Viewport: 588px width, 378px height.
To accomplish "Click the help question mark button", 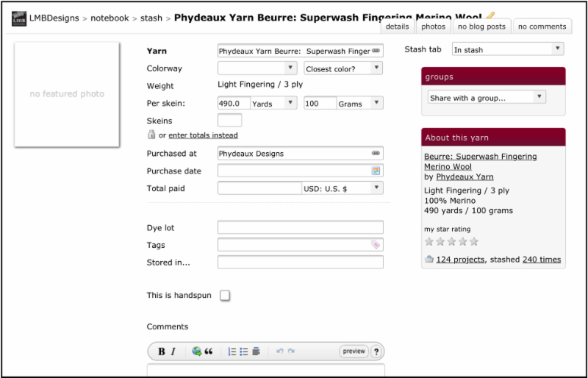I will click(x=376, y=352).
